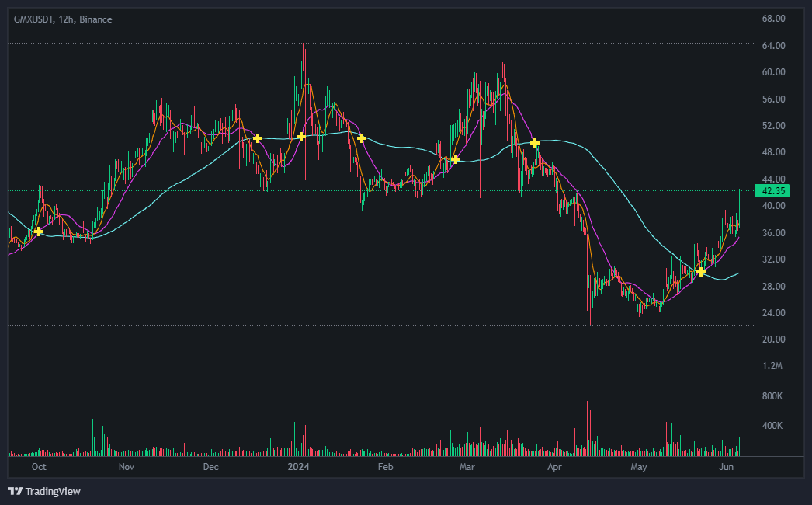Viewport: 812px width, 505px height.
Task: Click the yellow cross marker near June
Action: [x=702, y=273]
